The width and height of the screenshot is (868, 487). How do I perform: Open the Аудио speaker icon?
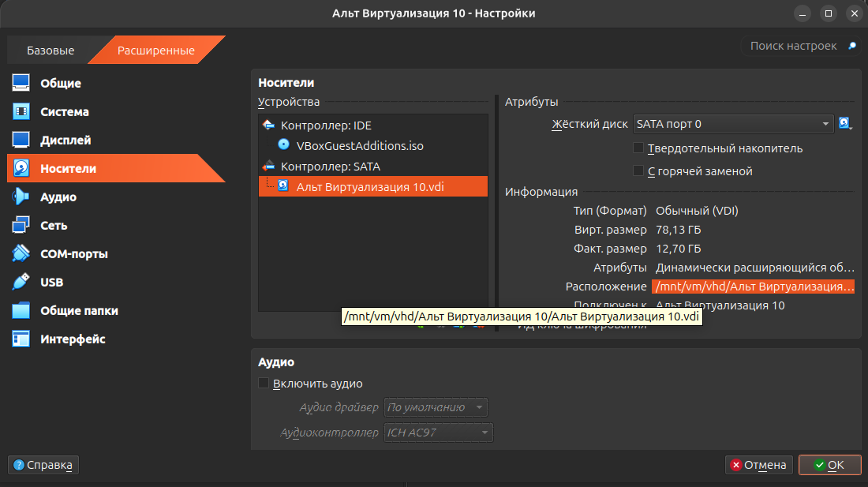pos(21,197)
